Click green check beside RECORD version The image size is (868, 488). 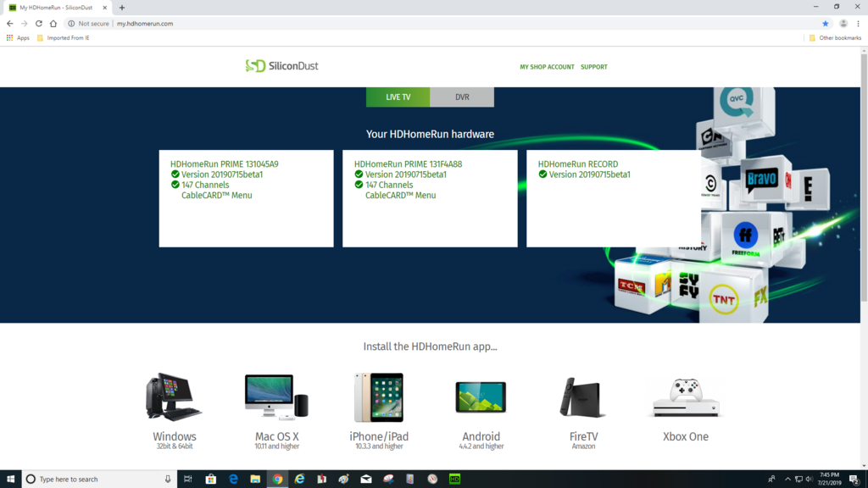pyautogui.click(x=542, y=175)
